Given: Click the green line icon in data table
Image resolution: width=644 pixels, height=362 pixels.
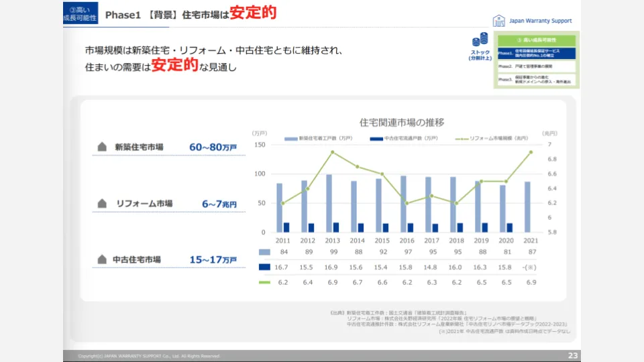Looking at the screenshot, I should click(265, 282).
